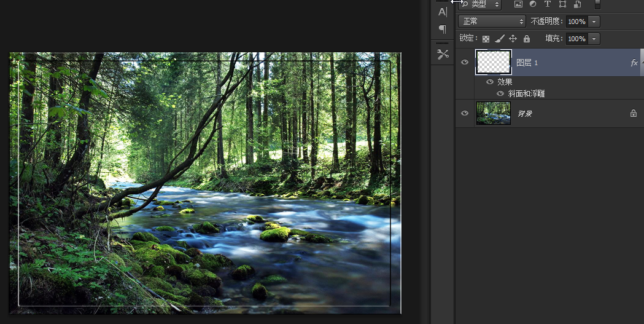The height and width of the screenshot is (324, 644).
Task: Open the Character panel icon
Action: click(443, 12)
